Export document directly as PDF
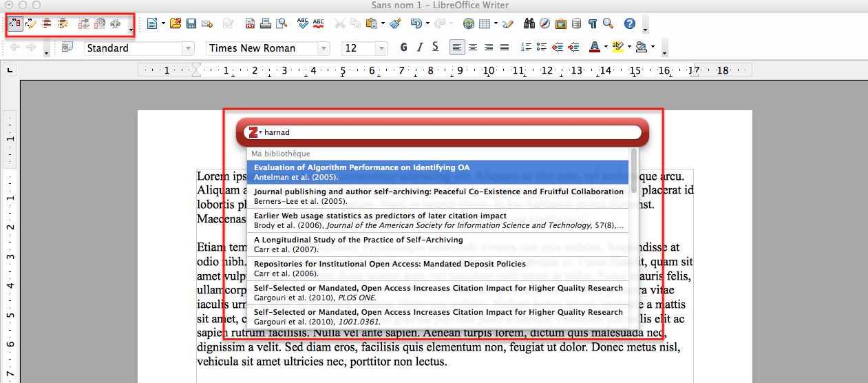This screenshot has height=383, width=868. point(251,24)
